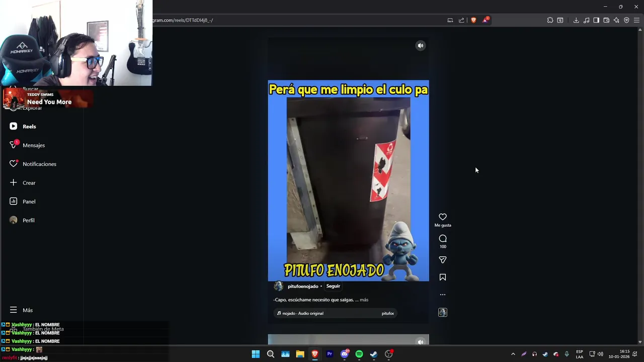Click the install app icon in address bar
Viewport: 644px width, 362px height.
450,20
